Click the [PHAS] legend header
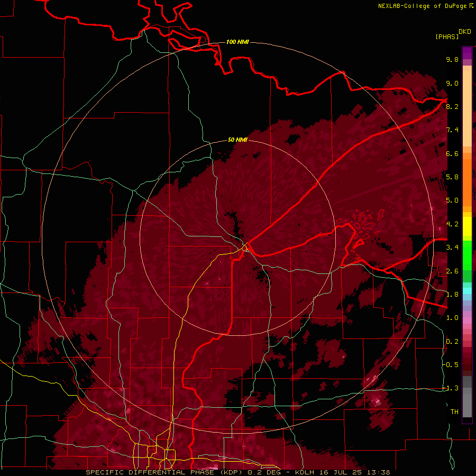476x476 pixels. pyautogui.click(x=447, y=36)
